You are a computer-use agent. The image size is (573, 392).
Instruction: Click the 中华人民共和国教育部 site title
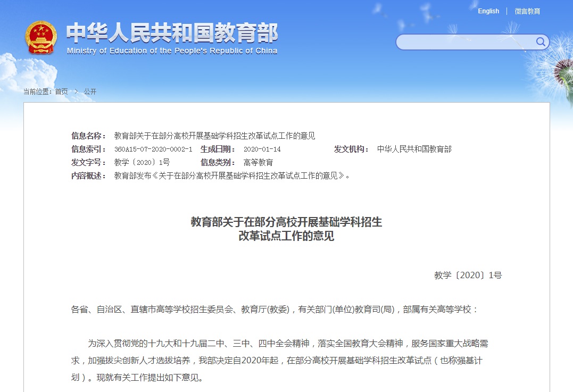click(172, 33)
